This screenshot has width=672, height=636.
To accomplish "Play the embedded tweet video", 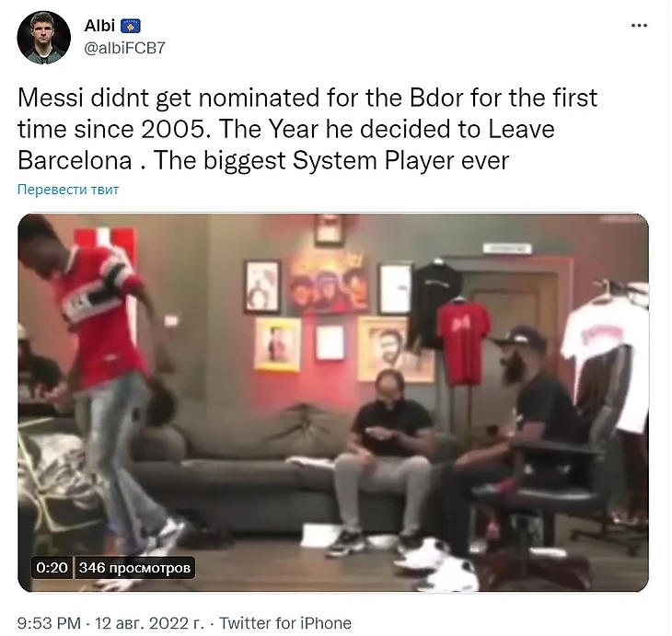I will click(333, 402).
